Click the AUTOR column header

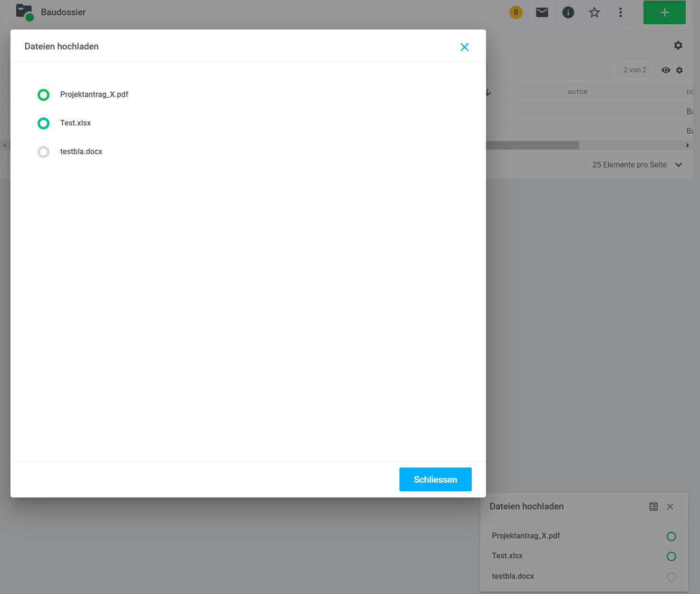[x=577, y=92]
